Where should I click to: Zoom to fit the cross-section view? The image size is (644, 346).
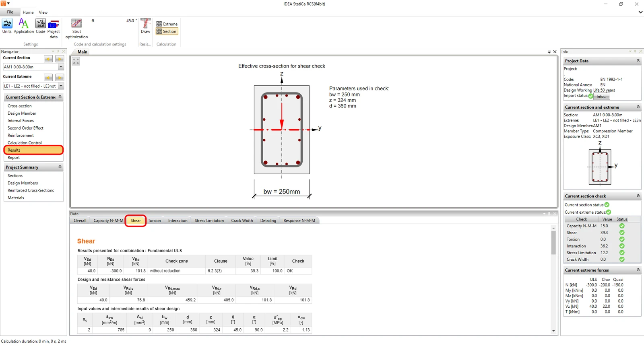(76, 61)
